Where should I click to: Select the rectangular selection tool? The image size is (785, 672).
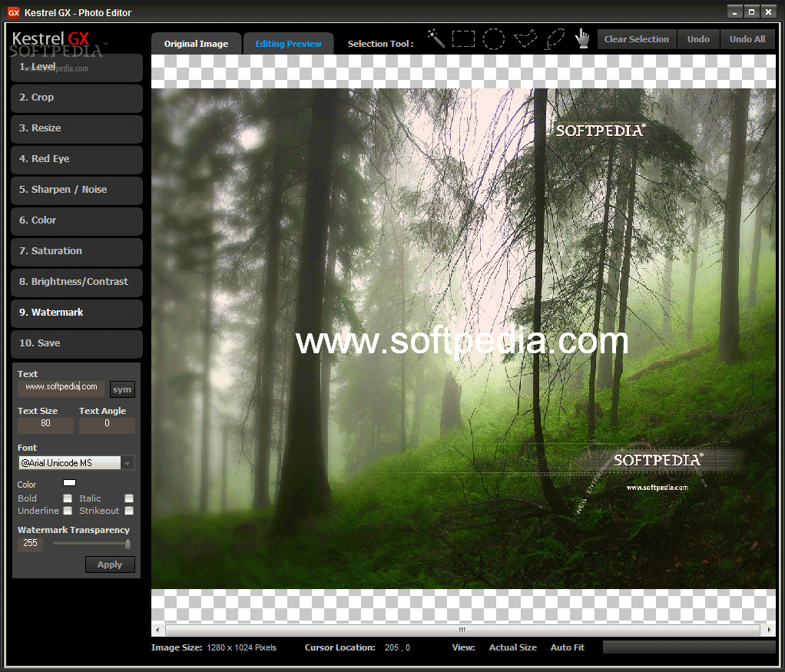coord(463,38)
